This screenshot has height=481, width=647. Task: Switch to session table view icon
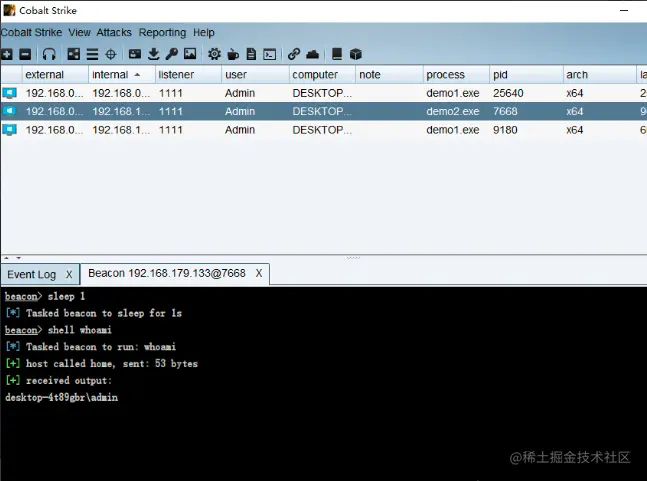coord(92,54)
